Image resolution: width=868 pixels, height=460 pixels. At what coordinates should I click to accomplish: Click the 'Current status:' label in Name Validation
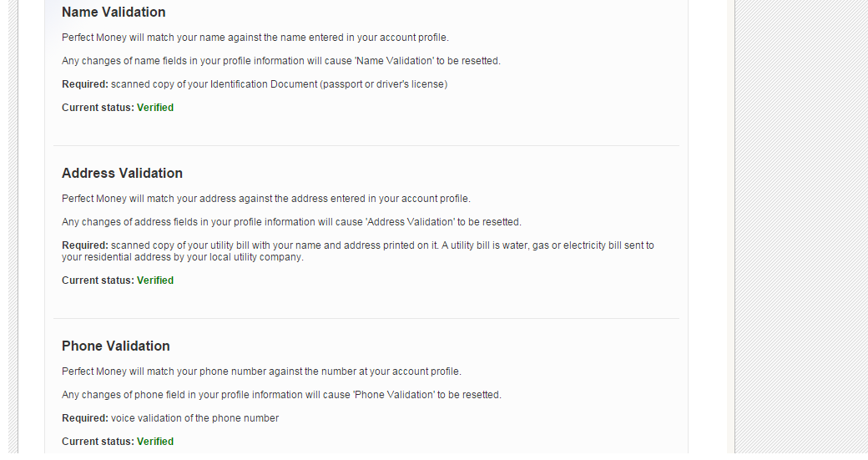pyautogui.click(x=98, y=108)
